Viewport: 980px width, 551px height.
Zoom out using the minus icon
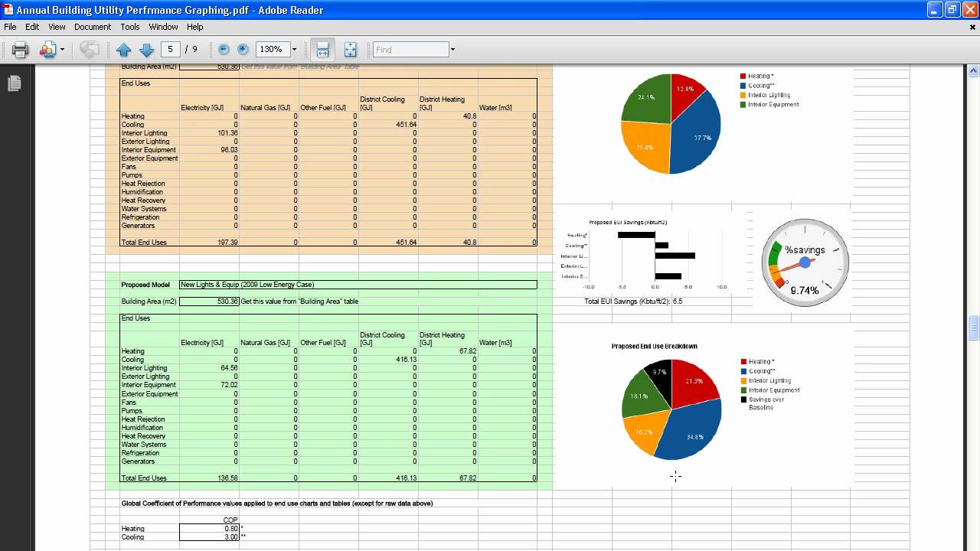click(x=224, y=49)
